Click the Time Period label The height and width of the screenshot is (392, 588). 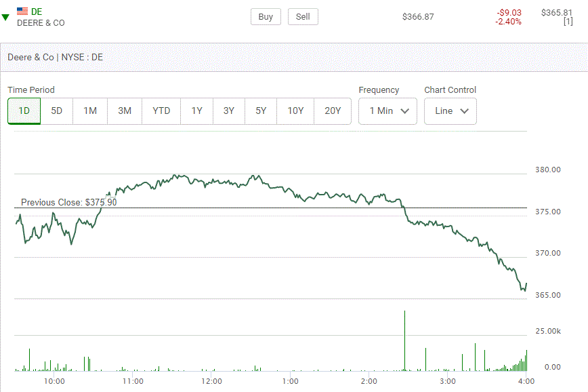pyautogui.click(x=31, y=90)
